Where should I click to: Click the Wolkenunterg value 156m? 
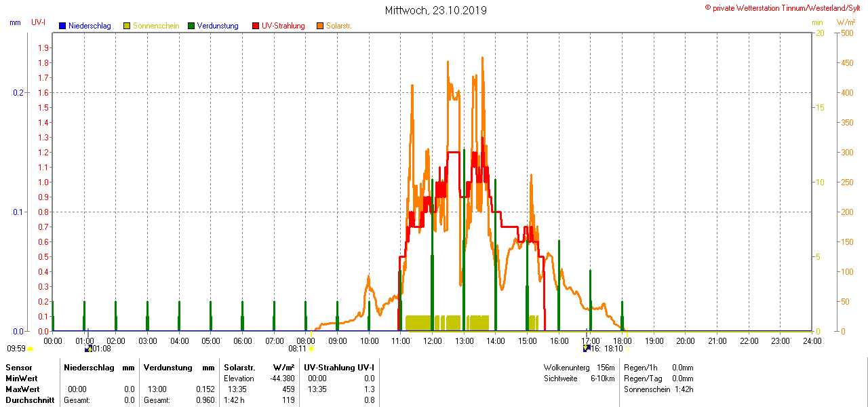point(606,368)
